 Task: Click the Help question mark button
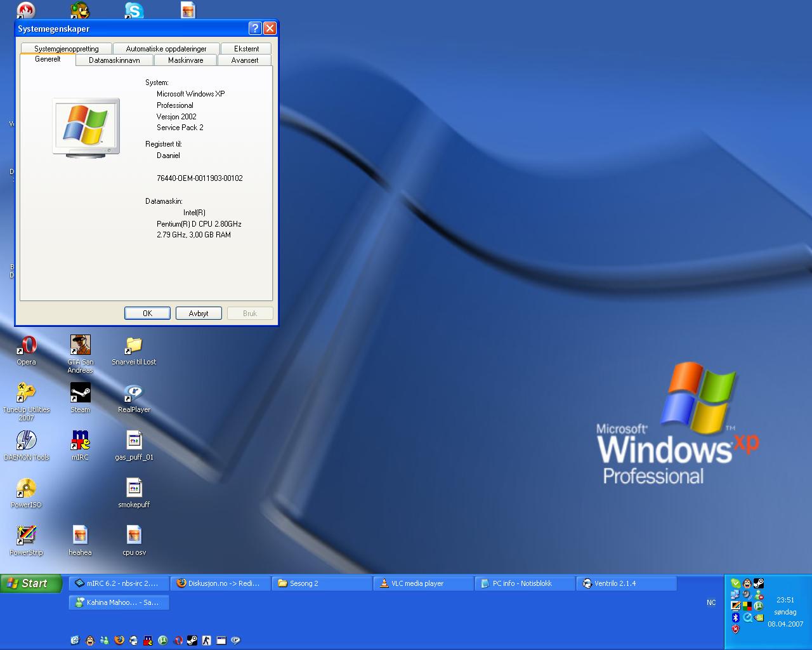coord(255,28)
